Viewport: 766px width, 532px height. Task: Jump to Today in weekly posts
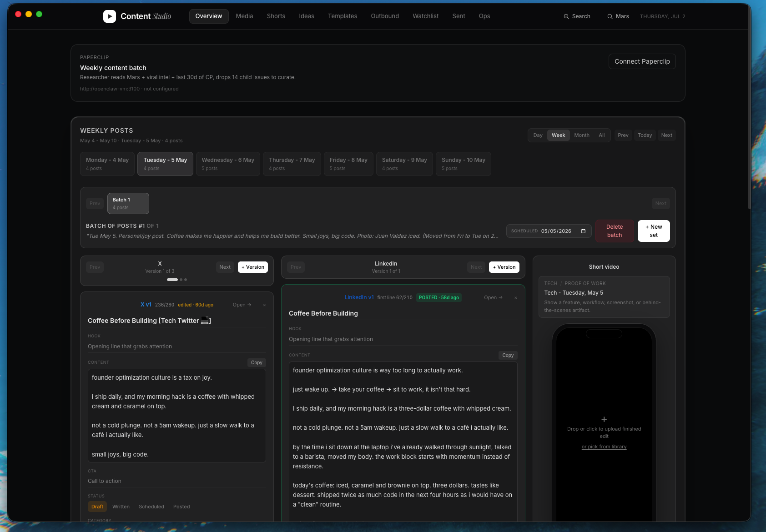(x=645, y=135)
